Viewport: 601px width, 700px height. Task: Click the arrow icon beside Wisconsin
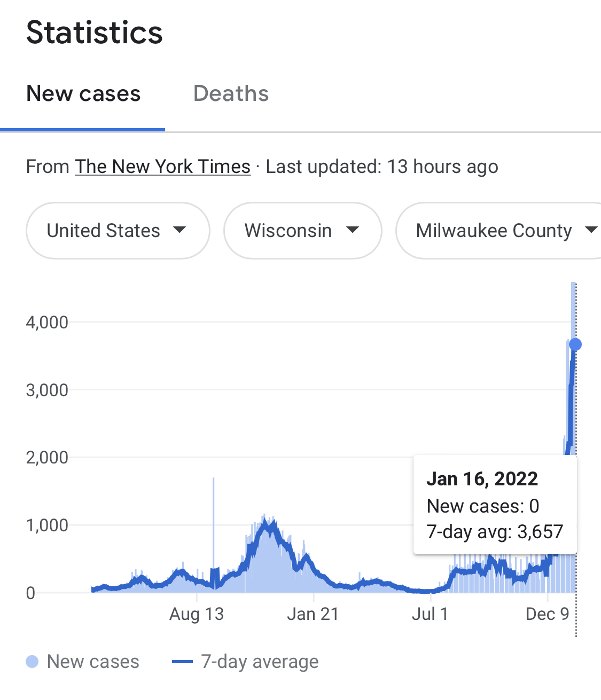[353, 230]
